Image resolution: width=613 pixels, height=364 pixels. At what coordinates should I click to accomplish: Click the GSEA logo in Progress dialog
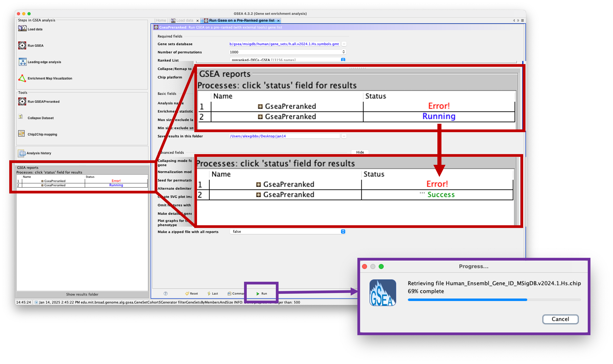click(x=382, y=292)
